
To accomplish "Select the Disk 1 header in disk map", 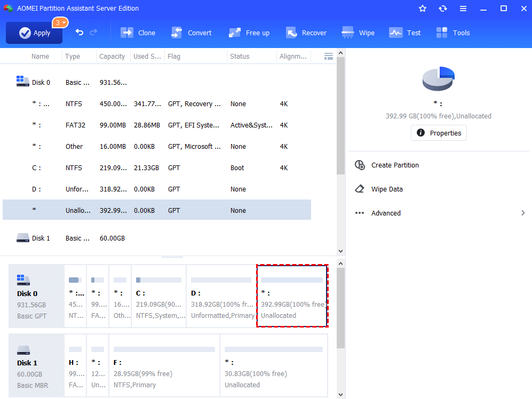I will [36, 365].
